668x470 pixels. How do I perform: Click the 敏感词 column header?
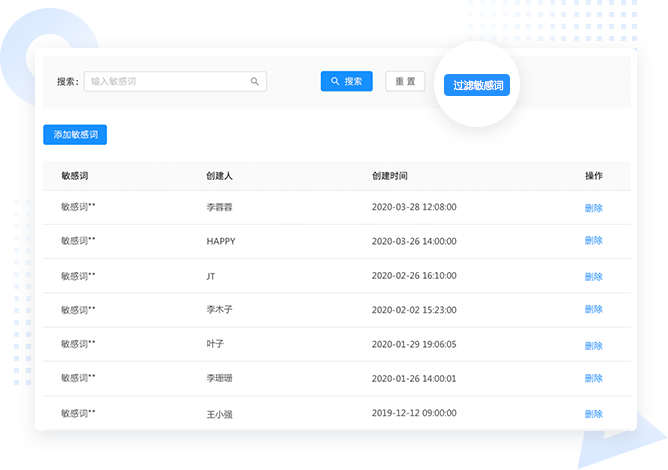[x=75, y=176]
